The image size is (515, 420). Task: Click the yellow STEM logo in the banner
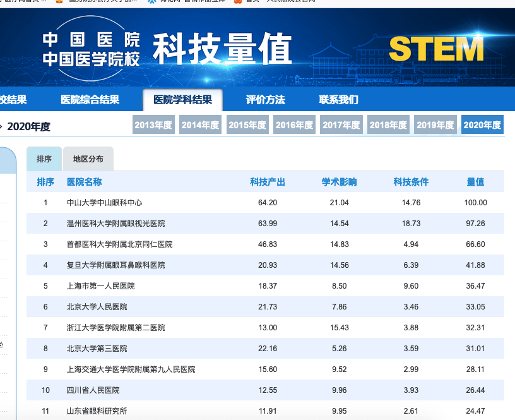(x=436, y=49)
